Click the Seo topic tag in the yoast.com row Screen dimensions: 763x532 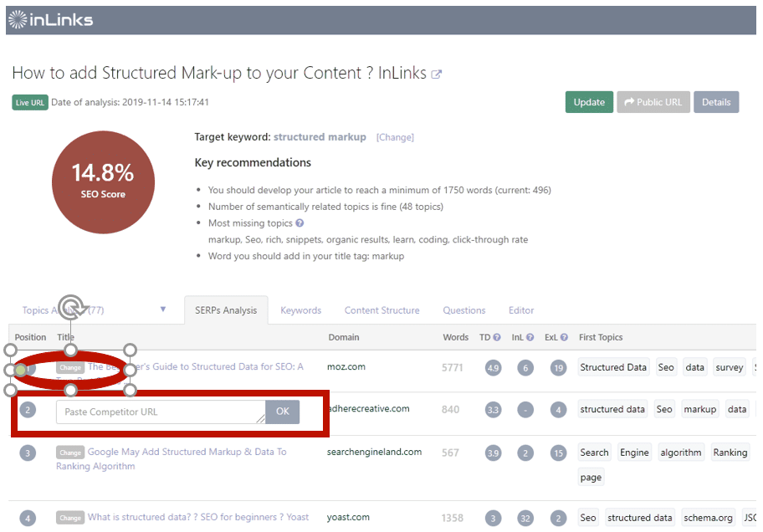point(588,518)
